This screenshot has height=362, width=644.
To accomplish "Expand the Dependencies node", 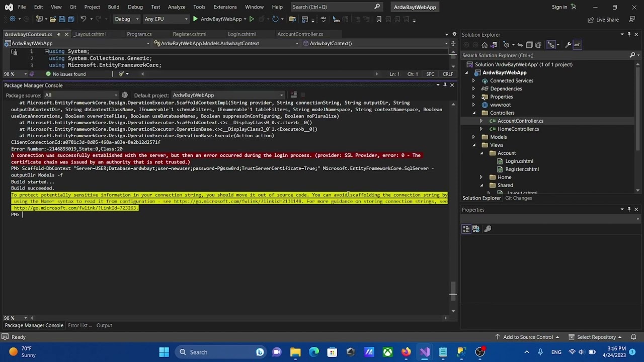I will coord(473,88).
